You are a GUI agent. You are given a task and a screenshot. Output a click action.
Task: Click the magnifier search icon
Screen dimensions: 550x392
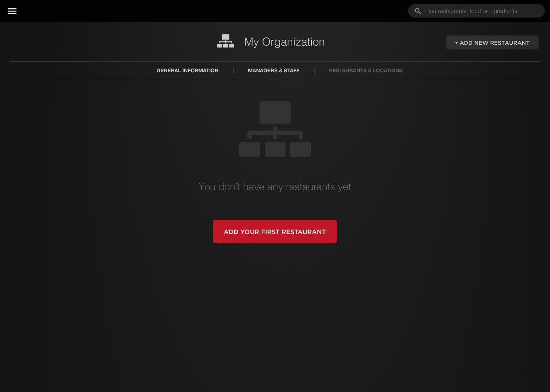point(418,11)
